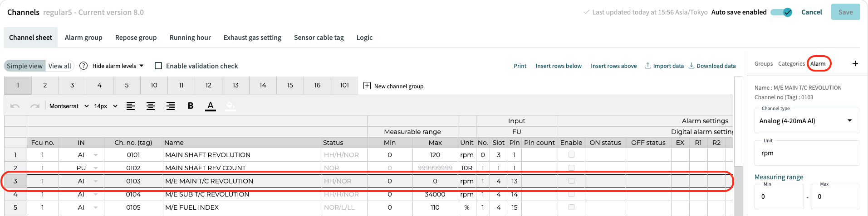Viewport: 868px width, 216px height.
Task: Tick Enable checkbox for M/E MAIN T/C REVOLUTION
Action: [571, 181]
